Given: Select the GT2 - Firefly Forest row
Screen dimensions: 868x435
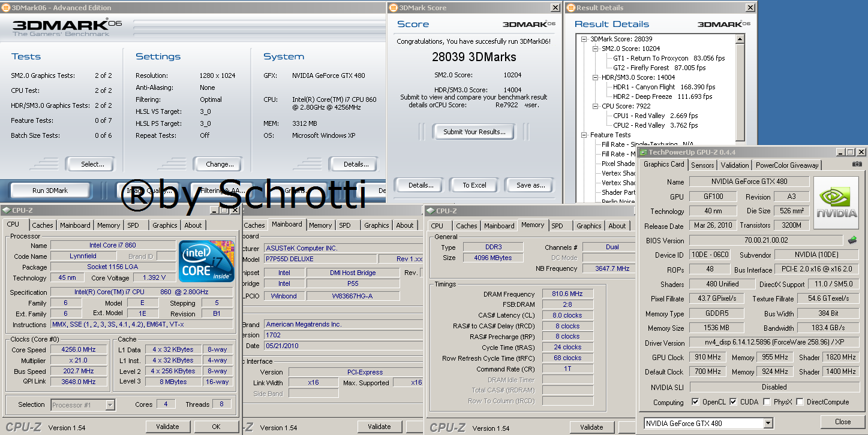Looking at the screenshot, I should [669, 68].
